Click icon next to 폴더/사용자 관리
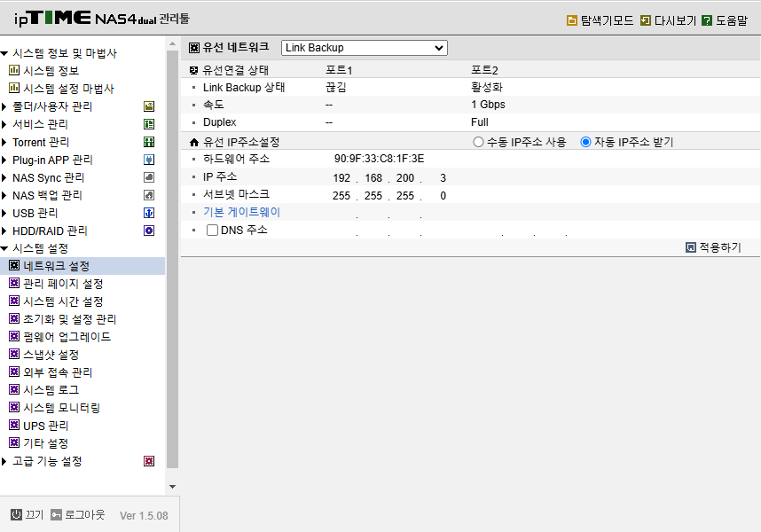 [x=149, y=106]
